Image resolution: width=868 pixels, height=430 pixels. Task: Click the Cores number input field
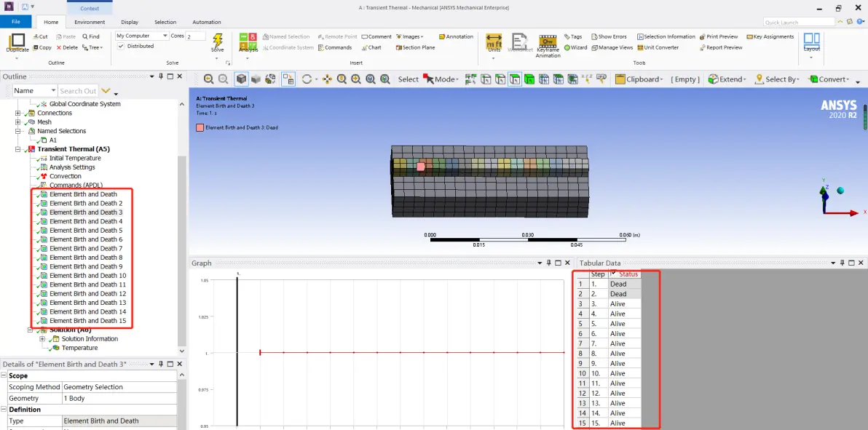point(195,36)
